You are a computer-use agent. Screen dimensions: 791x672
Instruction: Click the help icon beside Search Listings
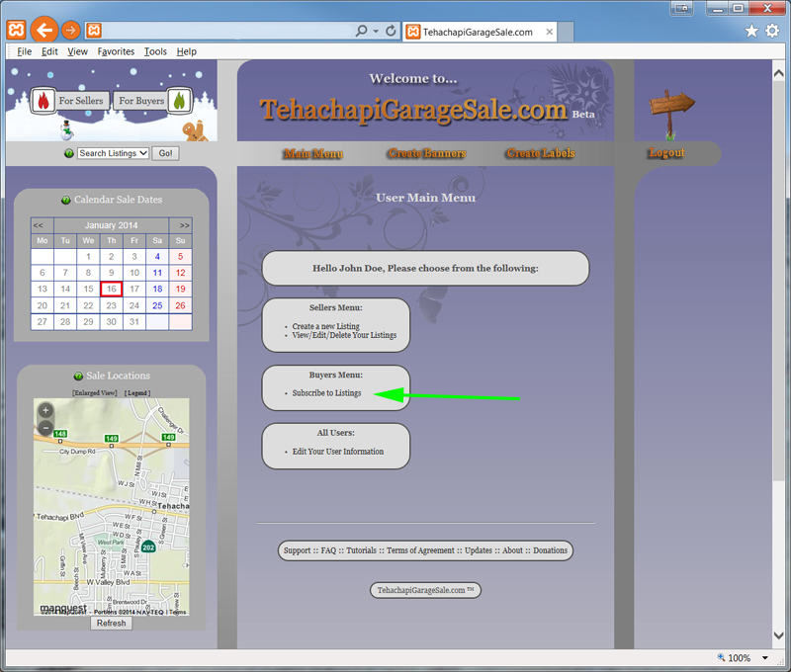point(69,153)
